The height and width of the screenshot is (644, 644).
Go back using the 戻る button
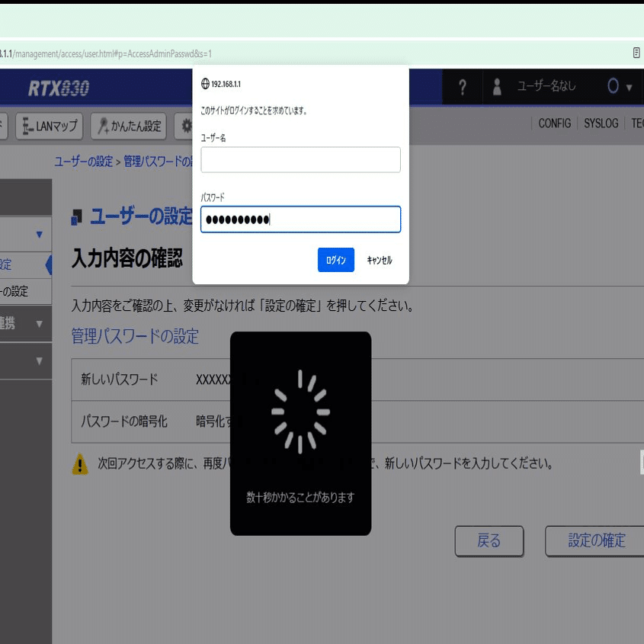pyautogui.click(x=489, y=541)
